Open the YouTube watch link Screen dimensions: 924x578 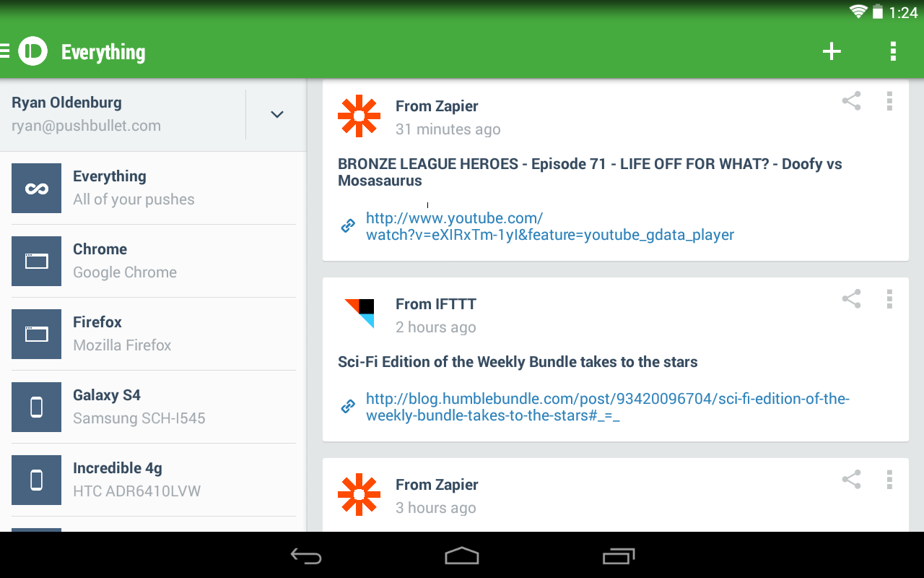pyautogui.click(x=550, y=226)
